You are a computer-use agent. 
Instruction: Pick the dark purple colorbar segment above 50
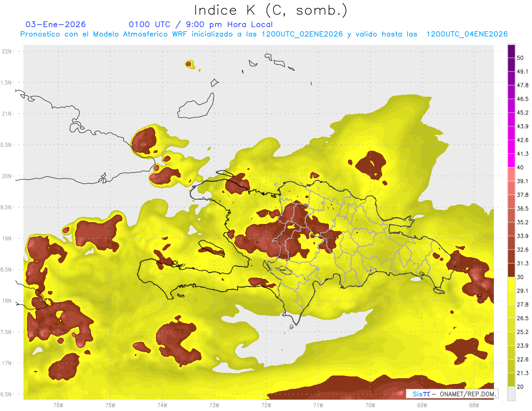click(x=511, y=51)
